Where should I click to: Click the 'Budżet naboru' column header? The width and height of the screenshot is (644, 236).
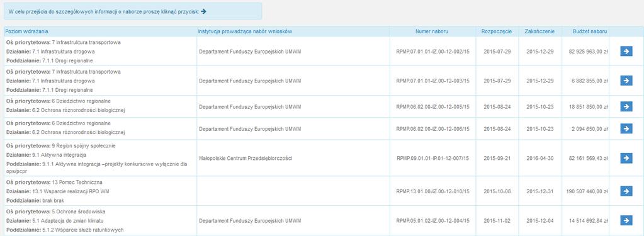[x=589, y=31]
